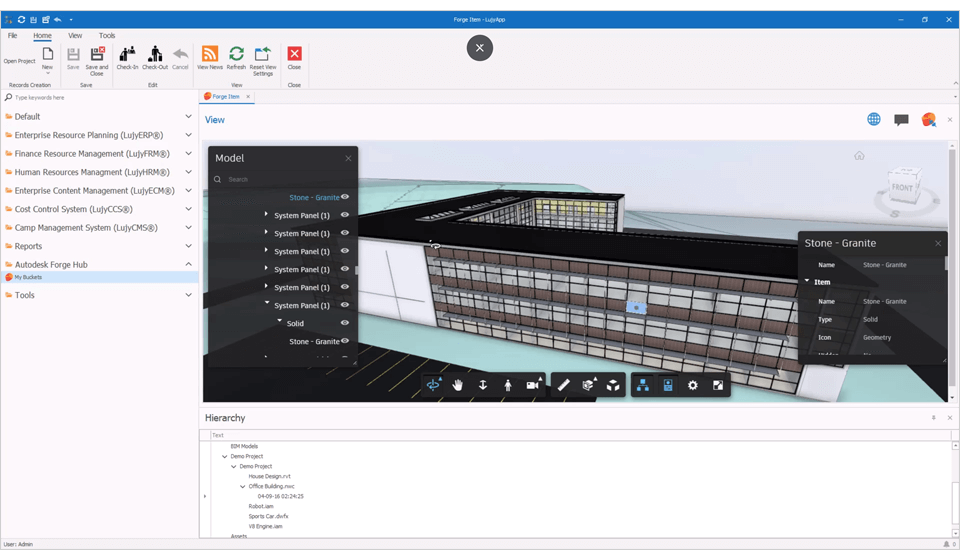Open the Tools ribbon tab
This screenshot has height=560, width=960.
click(107, 35)
